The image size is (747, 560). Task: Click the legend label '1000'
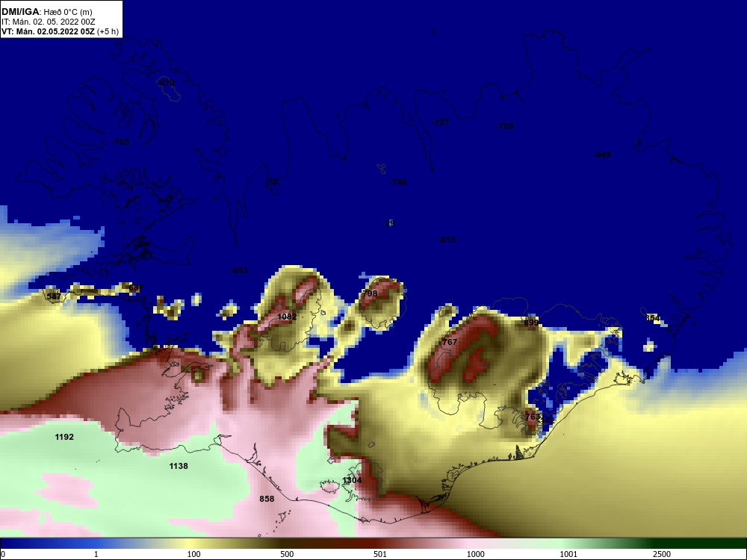tap(475, 554)
